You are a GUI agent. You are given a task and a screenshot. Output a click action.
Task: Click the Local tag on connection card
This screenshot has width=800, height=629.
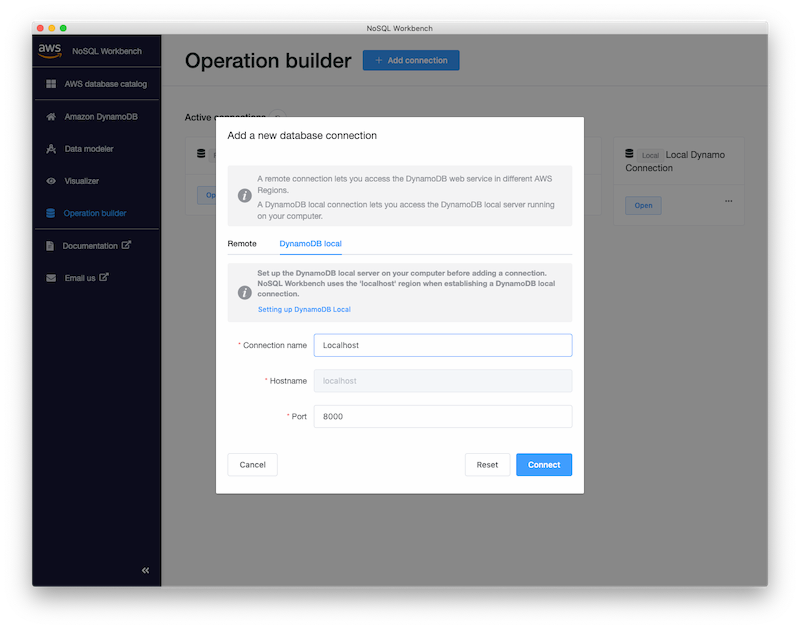650,155
